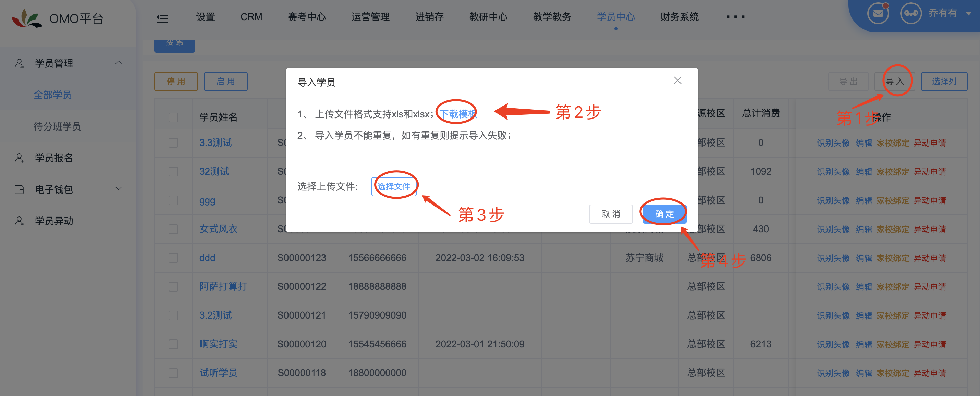Screen dimensions: 980x396
Task: Click 识别头像 for the 3.3测试 row
Action: (834, 143)
